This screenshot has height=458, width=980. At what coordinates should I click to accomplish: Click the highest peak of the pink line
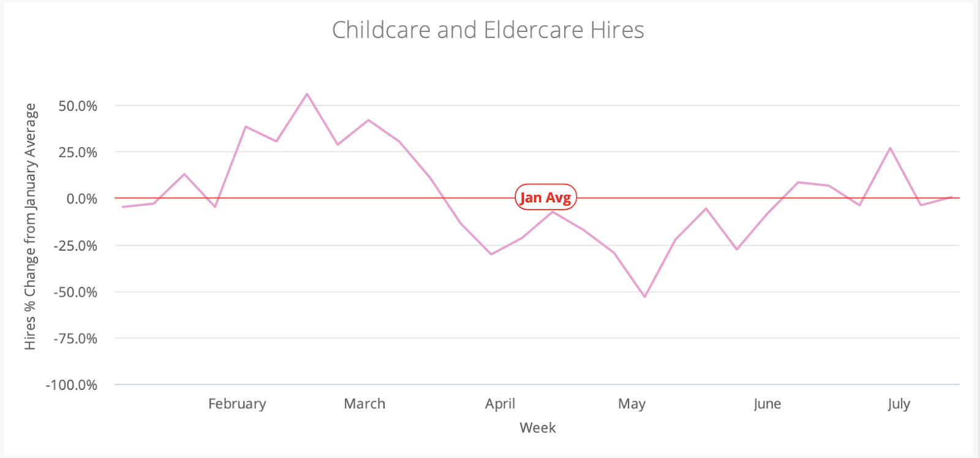(x=307, y=94)
